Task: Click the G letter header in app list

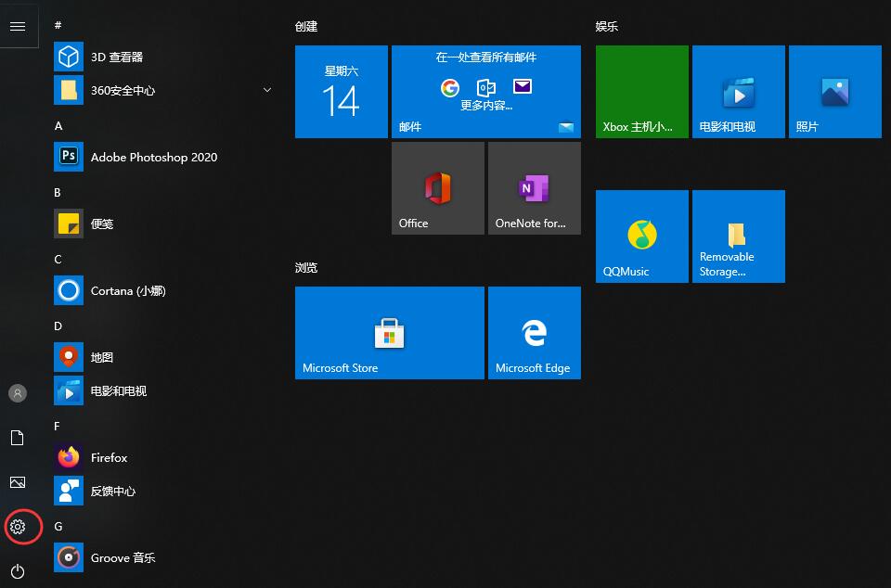Action: tap(58, 527)
